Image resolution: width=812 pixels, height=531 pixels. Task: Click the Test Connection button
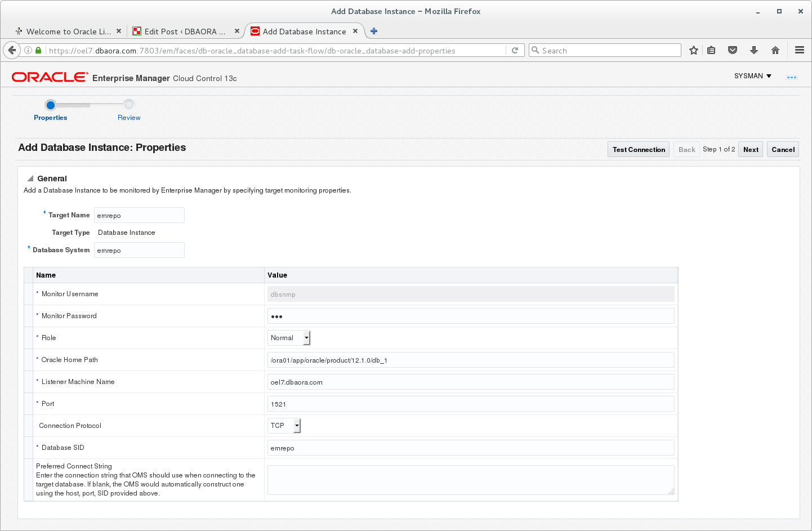point(639,149)
